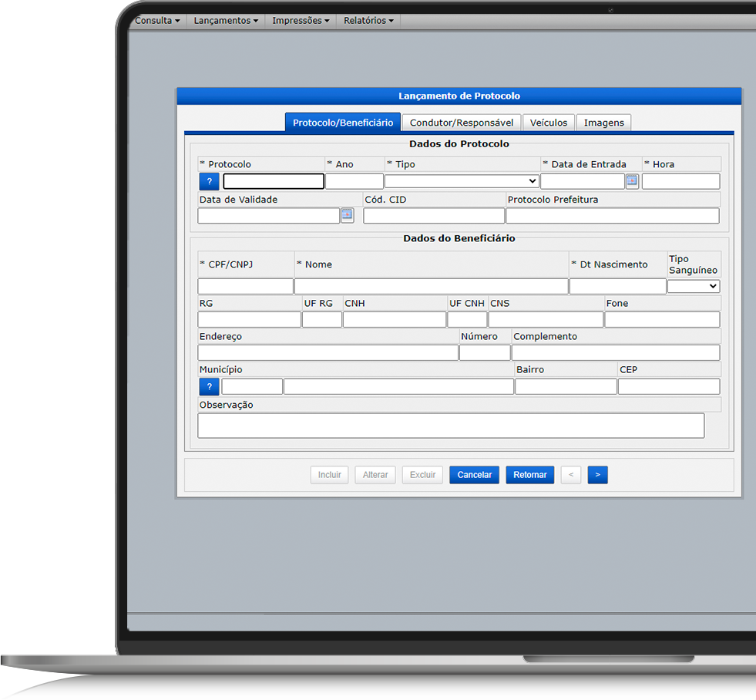The image size is (756, 700).
Task: Click the Retornar button
Action: tap(530, 475)
